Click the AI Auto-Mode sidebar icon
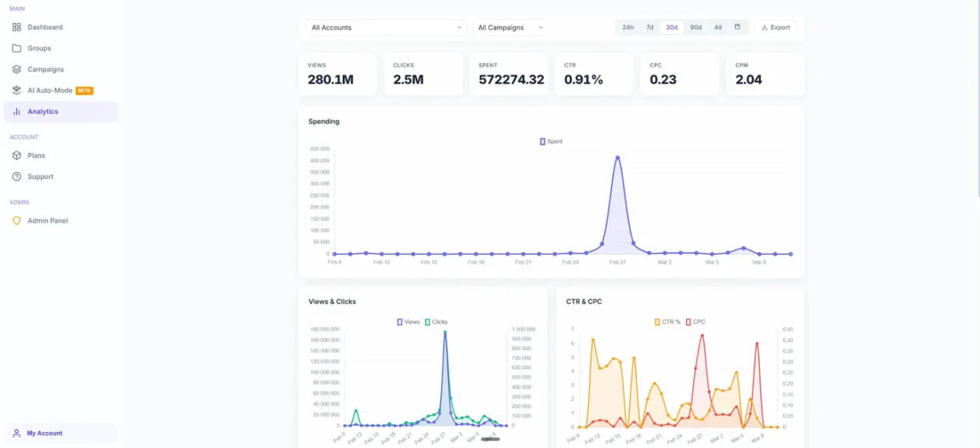This screenshot has height=448, width=980. coord(17,90)
